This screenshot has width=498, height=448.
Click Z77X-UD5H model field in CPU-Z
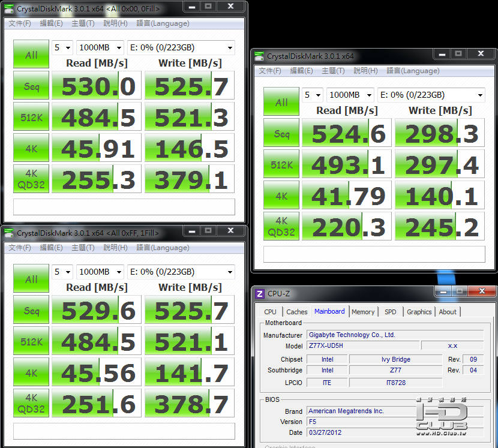click(x=363, y=345)
